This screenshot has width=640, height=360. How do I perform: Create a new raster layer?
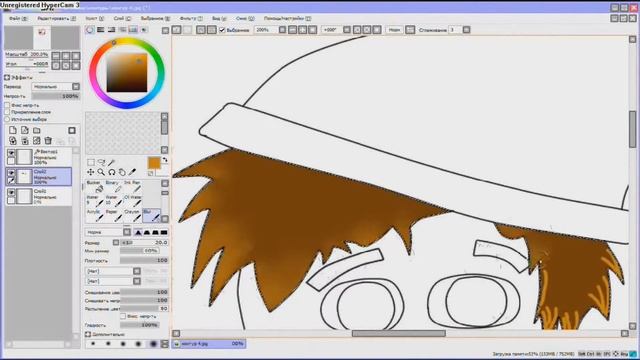tap(13, 130)
